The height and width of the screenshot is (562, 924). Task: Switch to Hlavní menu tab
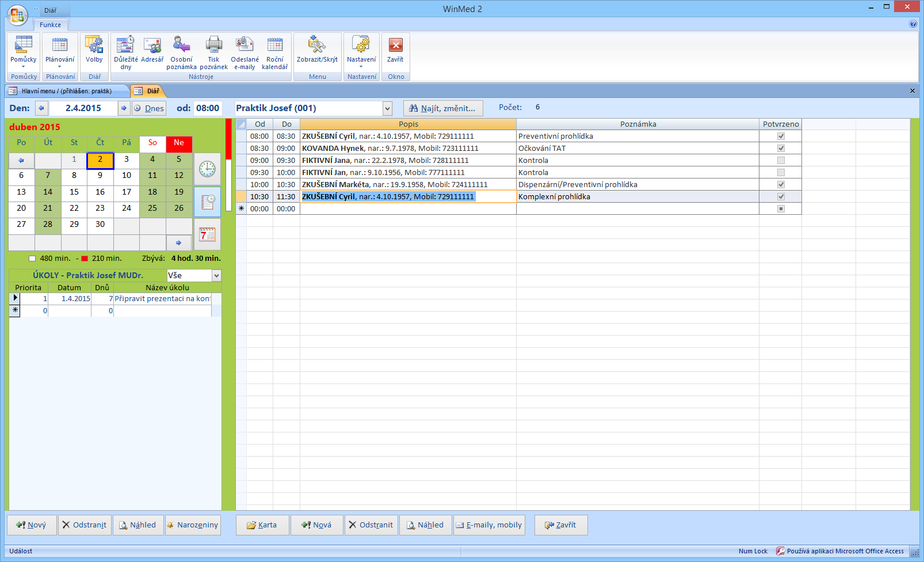pyautogui.click(x=67, y=91)
